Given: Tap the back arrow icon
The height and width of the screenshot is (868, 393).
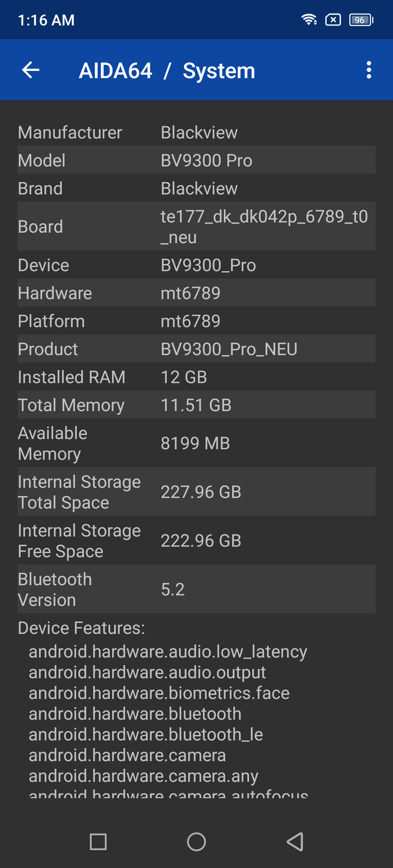Looking at the screenshot, I should (31, 70).
